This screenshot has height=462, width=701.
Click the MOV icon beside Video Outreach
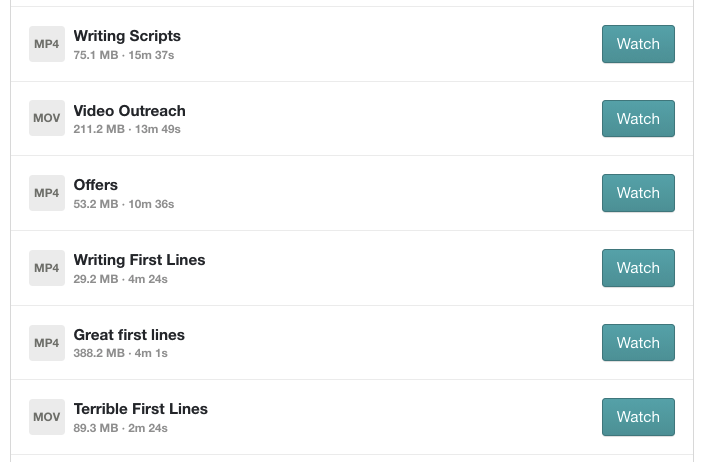(47, 118)
